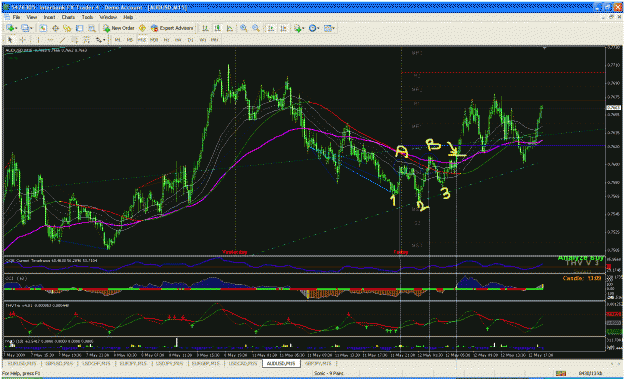Zoom in on the chart

pyautogui.click(x=244, y=28)
